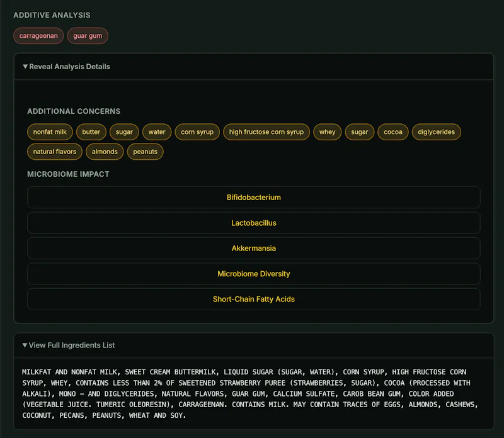This screenshot has height=438, width=504.
Task: Open the Akkermansia microbiome row
Action: tap(254, 248)
